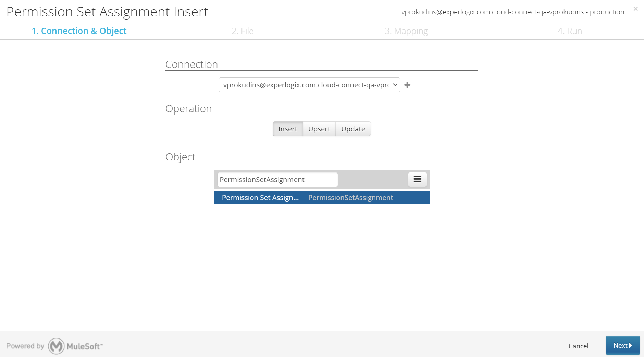This screenshot has height=357, width=644.
Task: Focus the object search field
Action: tap(277, 180)
